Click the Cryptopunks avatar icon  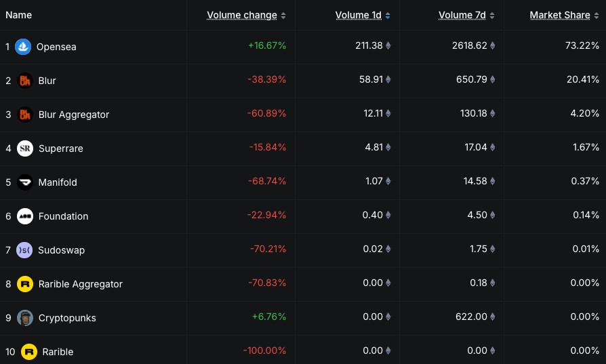25,318
